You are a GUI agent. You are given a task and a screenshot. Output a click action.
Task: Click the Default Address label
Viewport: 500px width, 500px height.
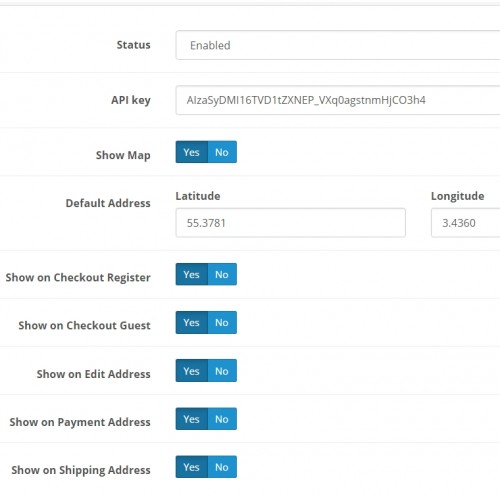[x=108, y=203]
